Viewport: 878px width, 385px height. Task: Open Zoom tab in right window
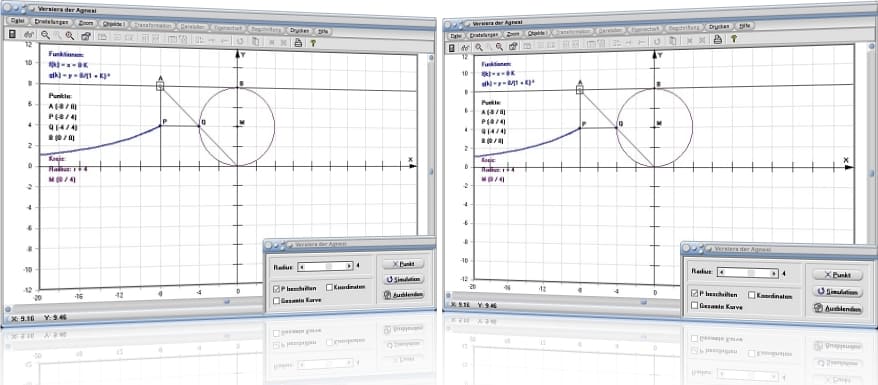pyautogui.click(x=513, y=33)
